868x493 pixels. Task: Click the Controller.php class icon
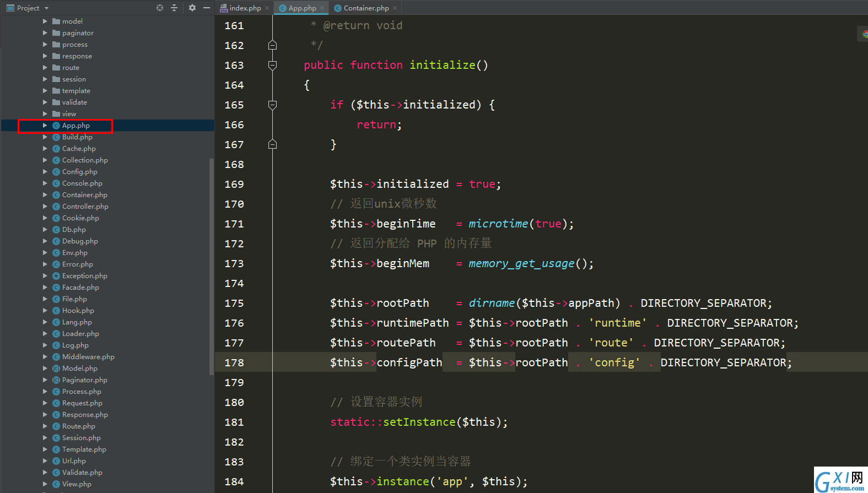coord(56,207)
